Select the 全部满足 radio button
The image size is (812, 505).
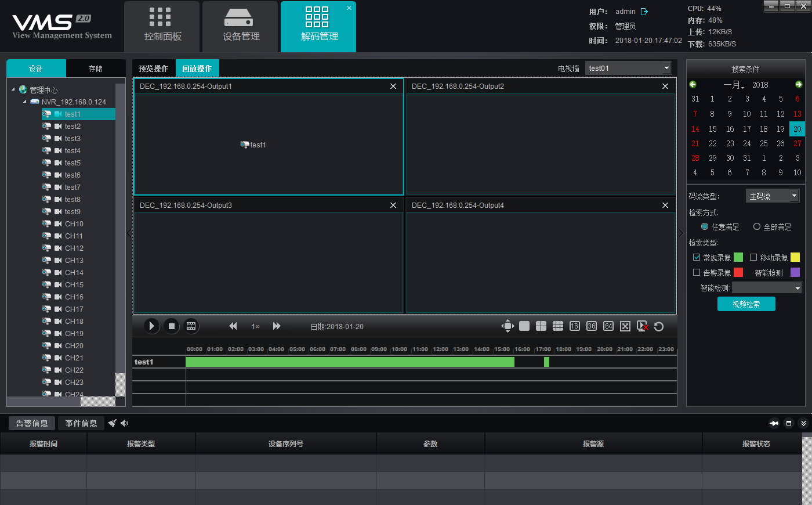[757, 226]
